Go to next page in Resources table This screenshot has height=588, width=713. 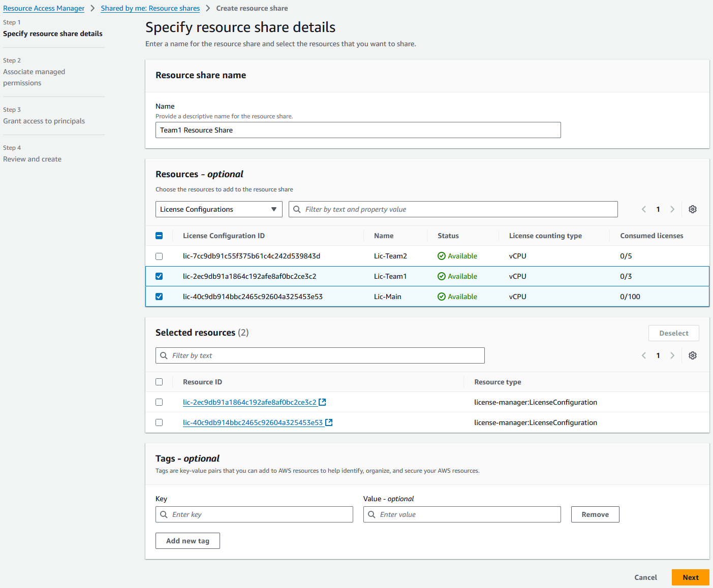tap(672, 209)
